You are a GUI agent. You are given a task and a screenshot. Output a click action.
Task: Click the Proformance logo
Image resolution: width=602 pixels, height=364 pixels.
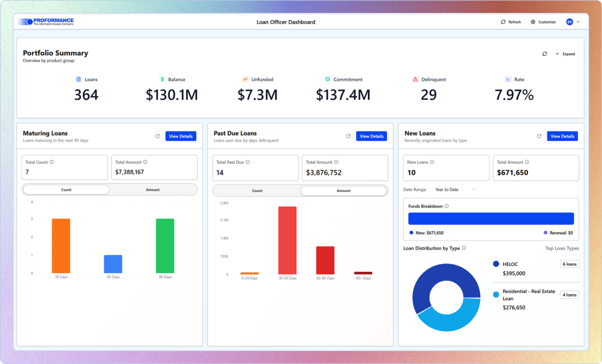tap(47, 21)
